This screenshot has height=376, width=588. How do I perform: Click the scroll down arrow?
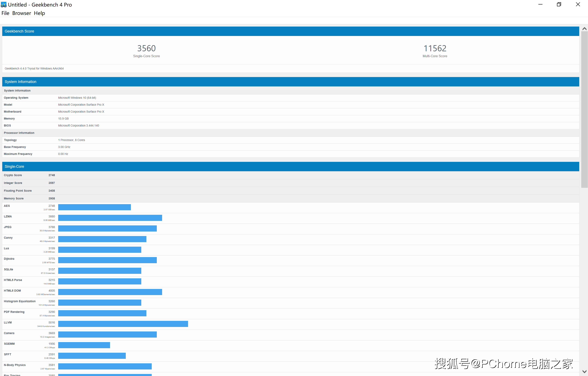584,372
